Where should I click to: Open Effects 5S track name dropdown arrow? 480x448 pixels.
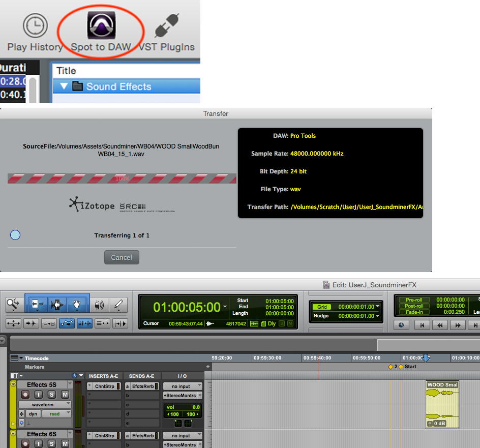pyautogui.click(x=70, y=384)
